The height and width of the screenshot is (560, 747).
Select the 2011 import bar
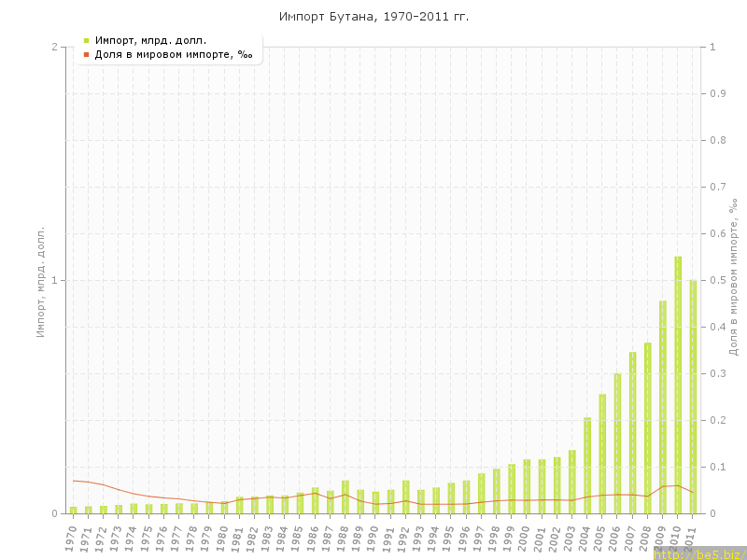click(x=693, y=397)
